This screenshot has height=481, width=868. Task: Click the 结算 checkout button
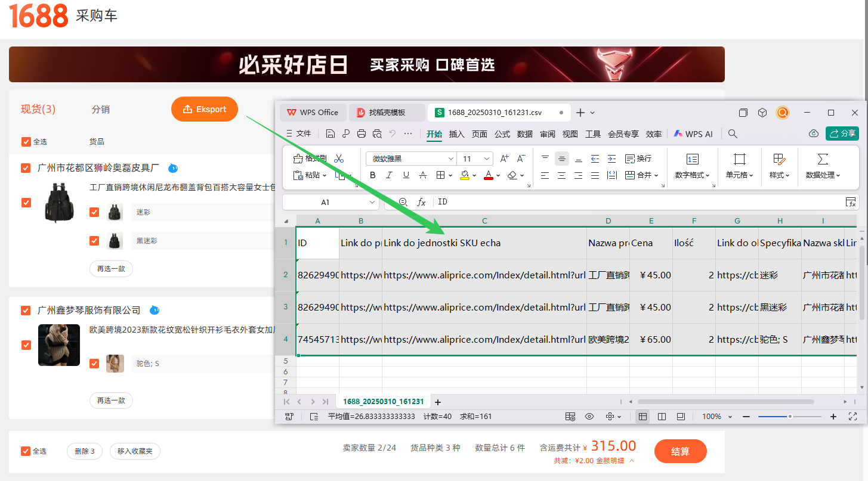(x=680, y=451)
